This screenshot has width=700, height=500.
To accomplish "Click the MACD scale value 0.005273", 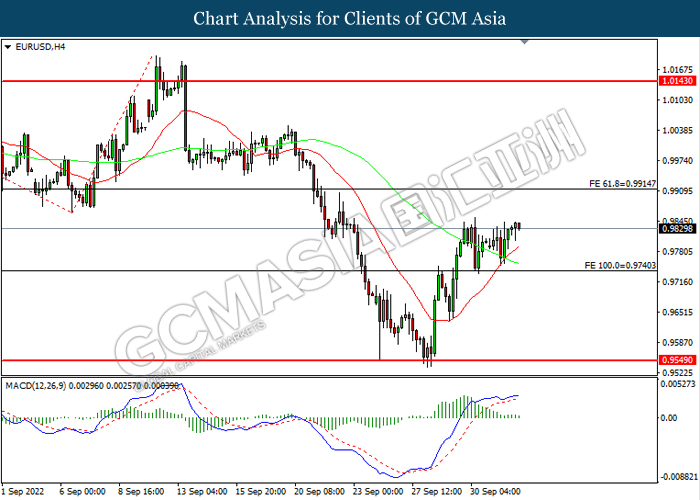I will [x=678, y=384].
